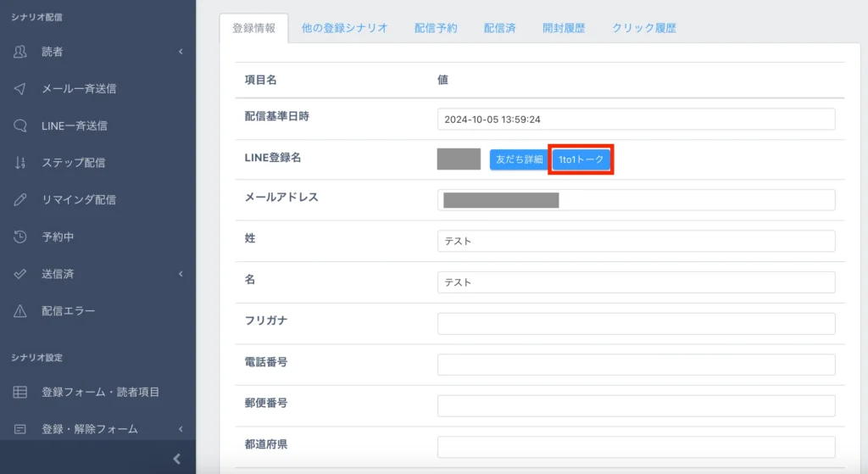Click the 読者 person icon in sidebar

click(x=20, y=52)
